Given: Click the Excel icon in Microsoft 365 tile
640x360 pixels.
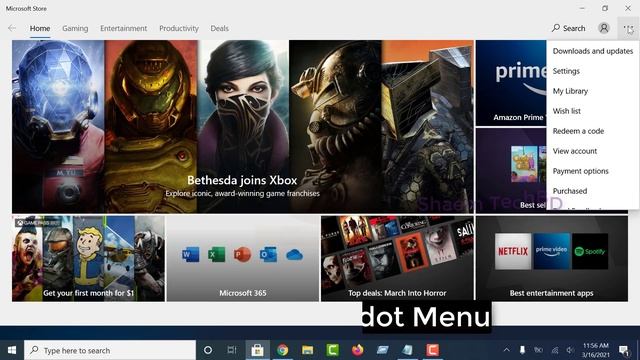Looking at the screenshot, I should (x=216, y=255).
